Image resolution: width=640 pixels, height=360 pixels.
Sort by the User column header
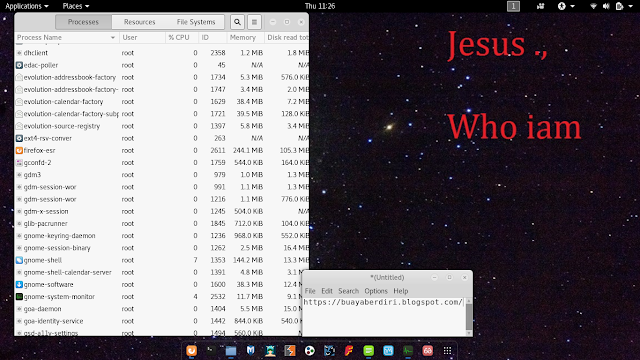point(142,38)
